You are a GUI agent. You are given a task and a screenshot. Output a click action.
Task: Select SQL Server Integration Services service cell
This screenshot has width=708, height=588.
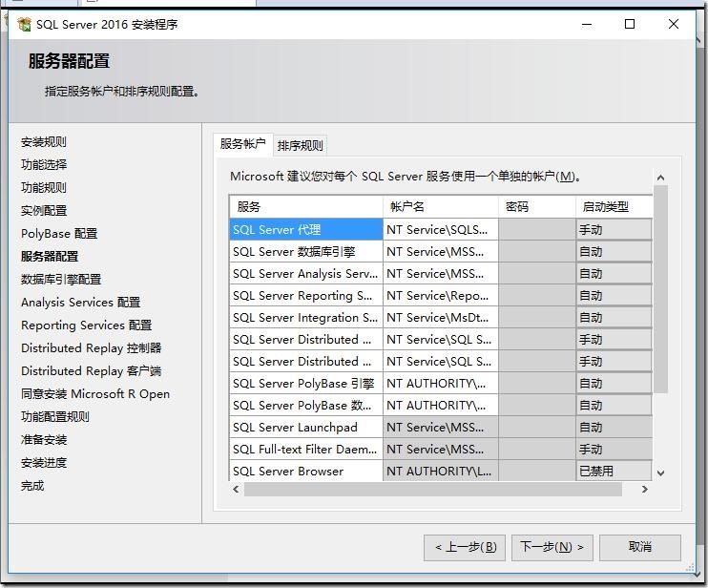[x=306, y=318]
